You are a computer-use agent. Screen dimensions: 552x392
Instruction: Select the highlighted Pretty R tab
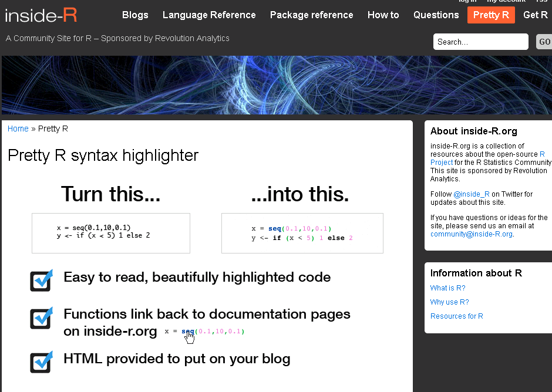pyautogui.click(x=491, y=15)
